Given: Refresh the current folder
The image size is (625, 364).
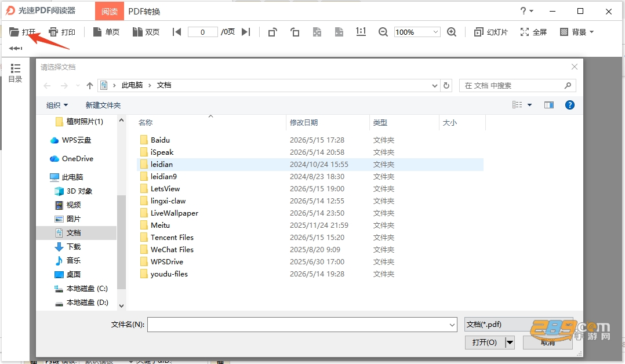Looking at the screenshot, I should click(x=446, y=85).
